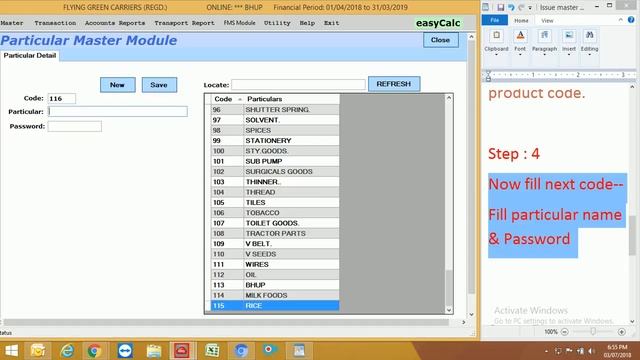This screenshot has width=640, height=360.
Task: Click the WordPad zoom slider handle
Action: tap(593, 332)
